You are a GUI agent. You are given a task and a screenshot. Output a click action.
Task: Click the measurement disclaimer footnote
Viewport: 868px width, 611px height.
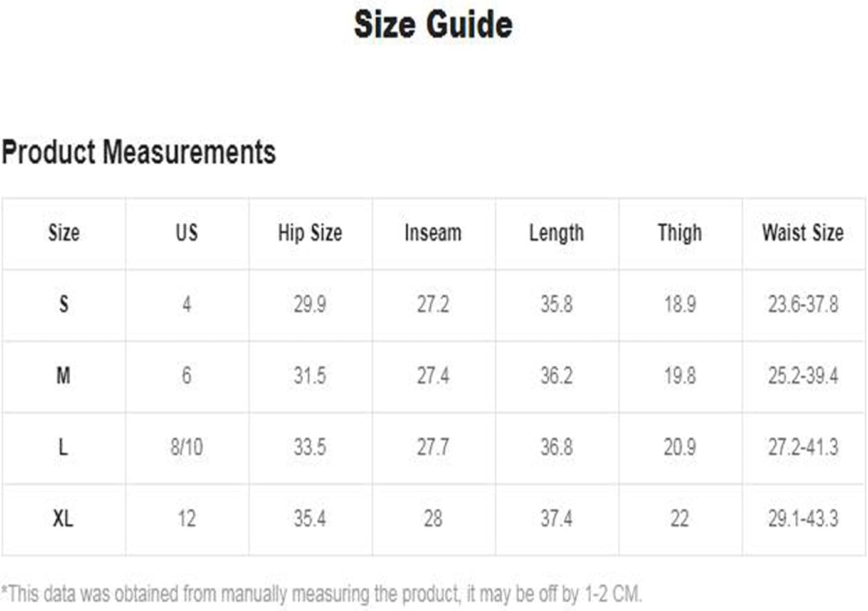coord(322,593)
